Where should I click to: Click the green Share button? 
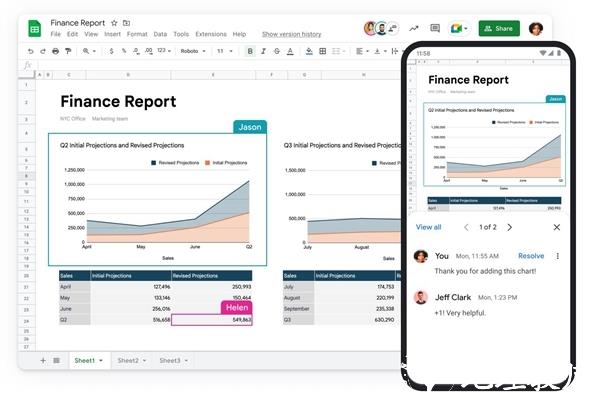point(499,28)
